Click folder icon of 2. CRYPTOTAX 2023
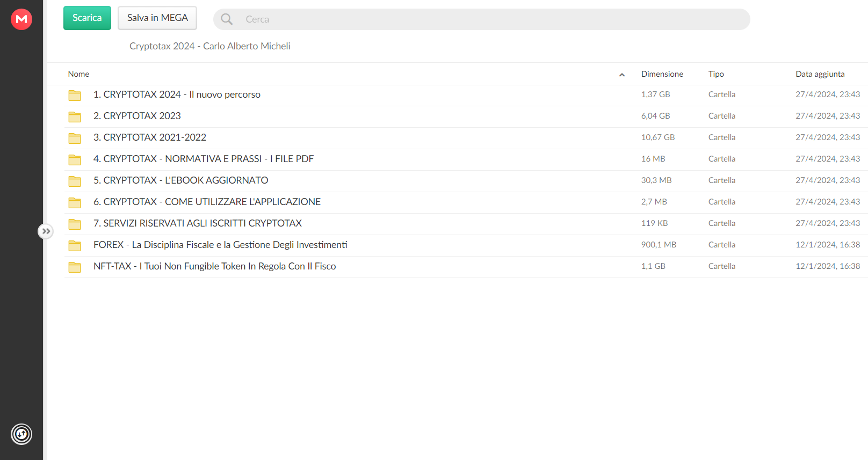The height and width of the screenshot is (460, 868). (75, 117)
